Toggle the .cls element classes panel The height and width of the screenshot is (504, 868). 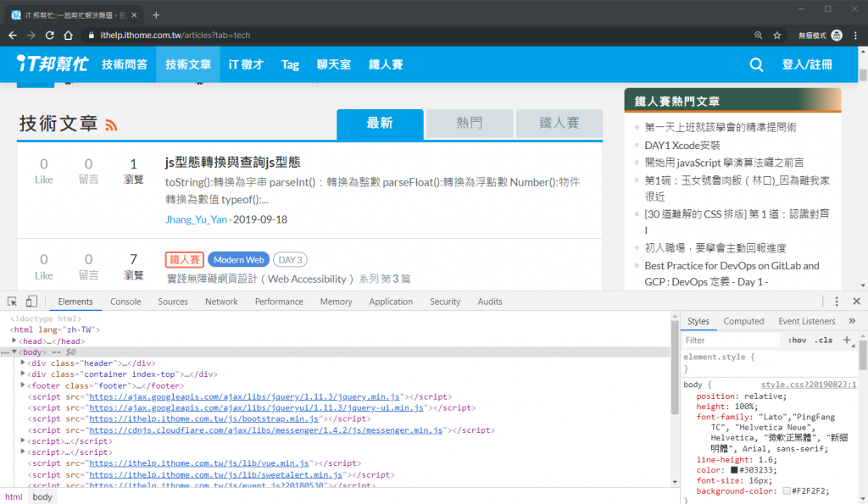coord(823,341)
